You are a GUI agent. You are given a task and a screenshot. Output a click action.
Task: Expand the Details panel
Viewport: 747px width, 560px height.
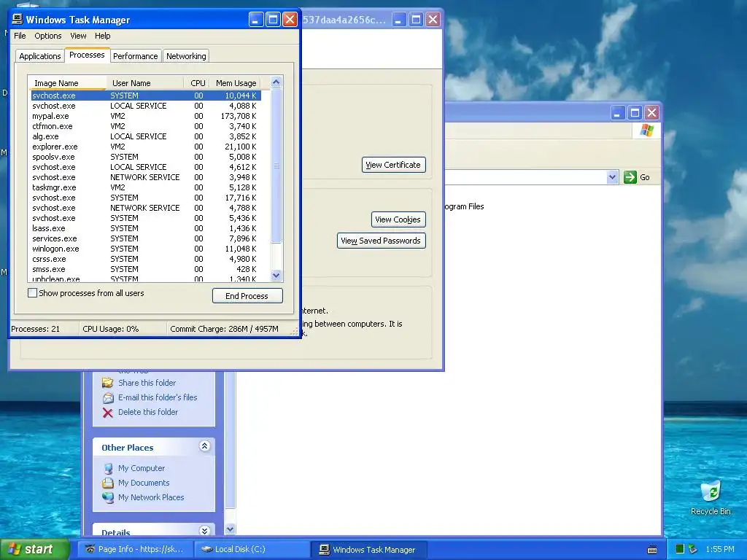pyautogui.click(x=204, y=531)
